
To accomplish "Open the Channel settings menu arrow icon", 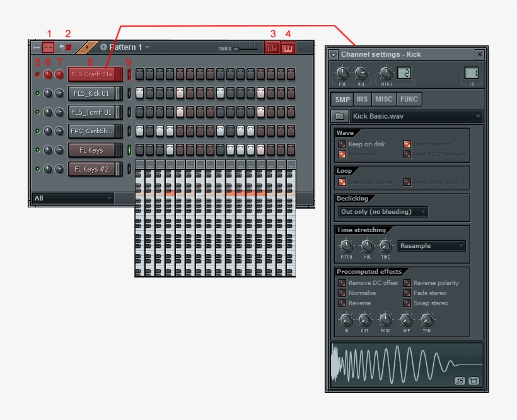I will 333,54.
